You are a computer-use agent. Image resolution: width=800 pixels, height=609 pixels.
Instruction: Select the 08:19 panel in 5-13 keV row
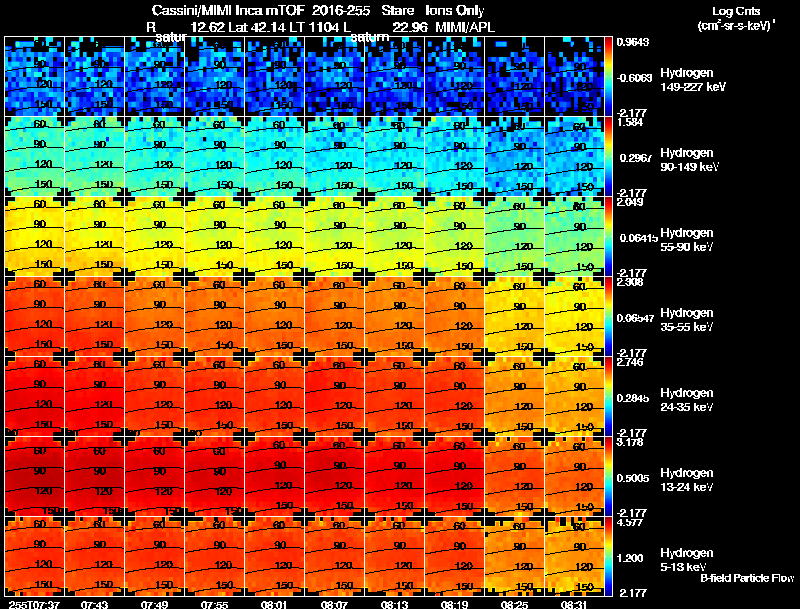pos(455,556)
